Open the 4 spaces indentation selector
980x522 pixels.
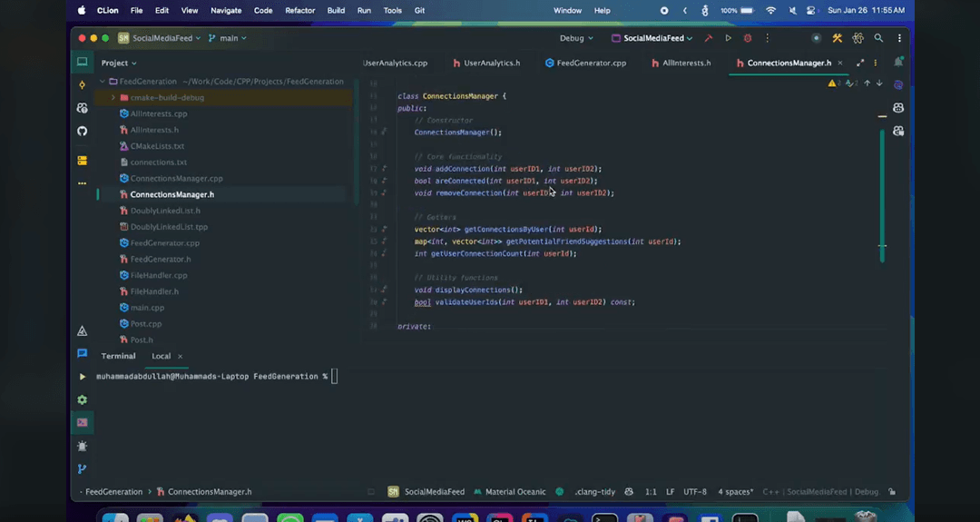pos(736,492)
